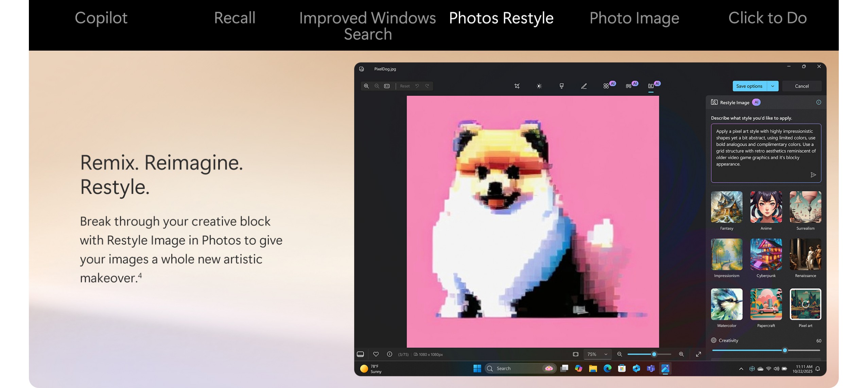Click the Save options button

pos(749,86)
